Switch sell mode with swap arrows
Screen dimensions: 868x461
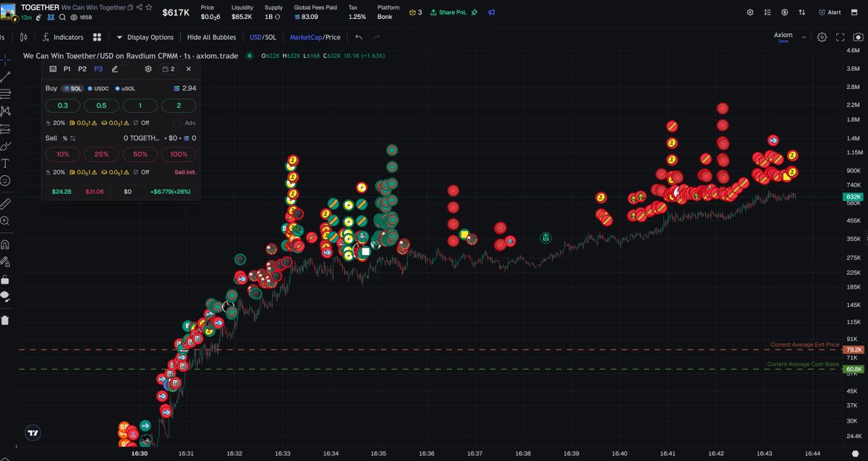click(x=72, y=138)
